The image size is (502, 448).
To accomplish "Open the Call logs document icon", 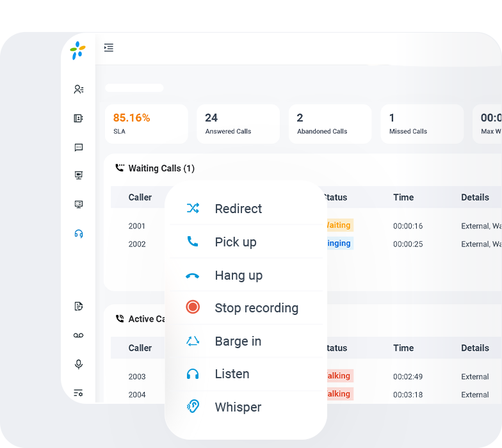I will (x=78, y=306).
